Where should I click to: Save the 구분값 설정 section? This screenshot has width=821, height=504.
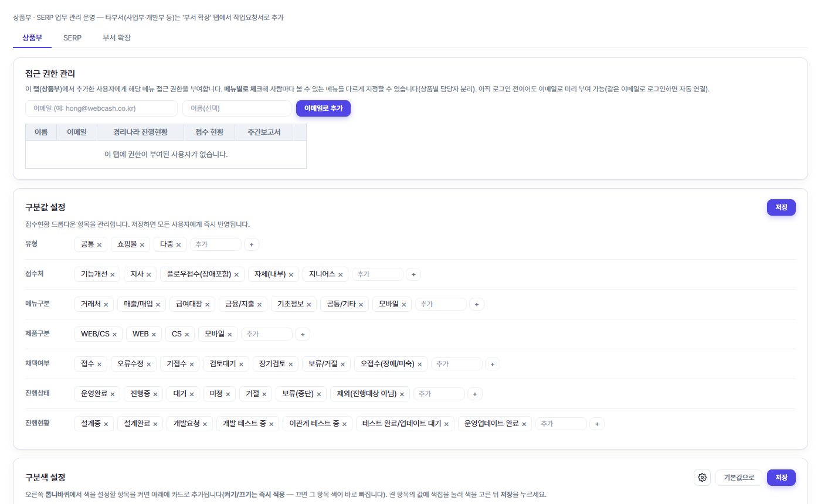click(781, 207)
